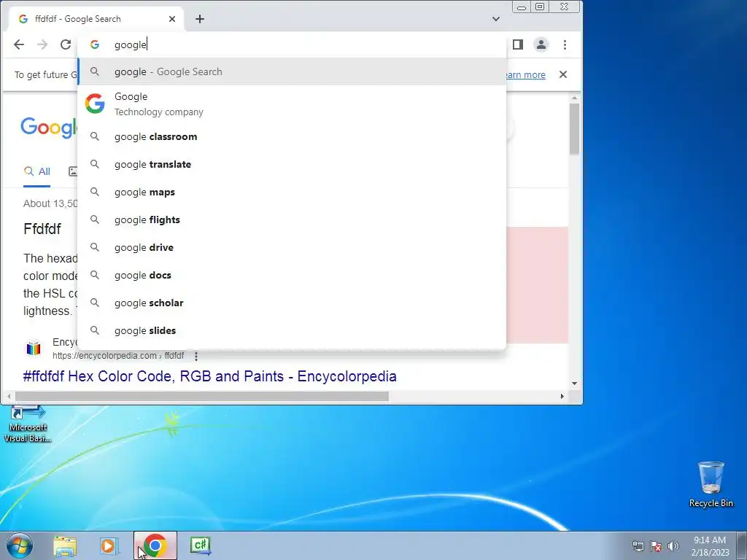
Task: Click the scroll-down arrow of page
Action: click(x=574, y=384)
